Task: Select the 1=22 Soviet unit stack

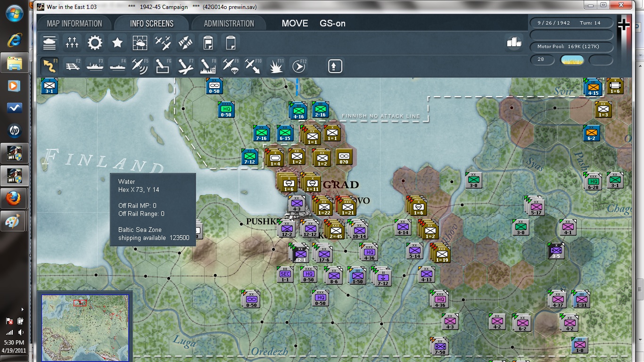Action: click(x=324, y=206)
